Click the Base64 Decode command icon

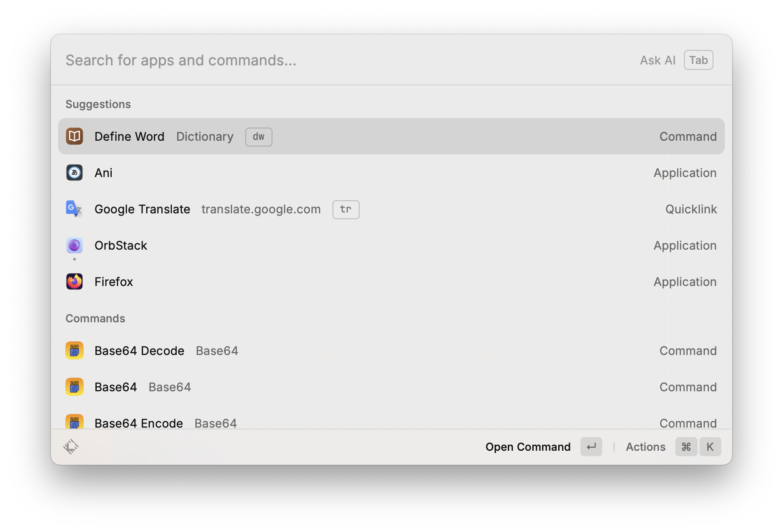pos(74,350)
